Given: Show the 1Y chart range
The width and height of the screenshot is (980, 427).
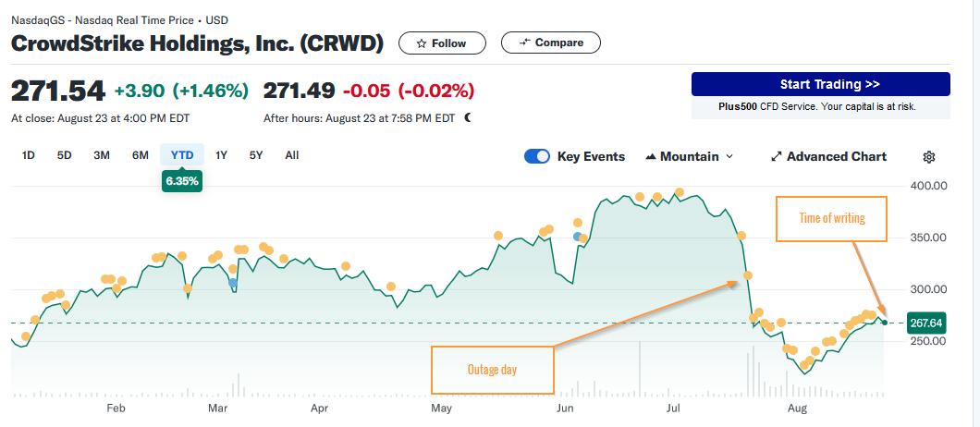Looking at the screenshot, I should point(221,155).
